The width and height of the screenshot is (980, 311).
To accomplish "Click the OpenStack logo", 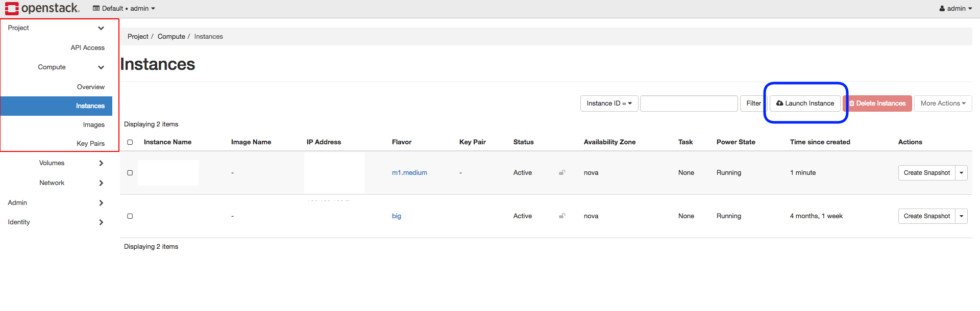I will [42, 8].
